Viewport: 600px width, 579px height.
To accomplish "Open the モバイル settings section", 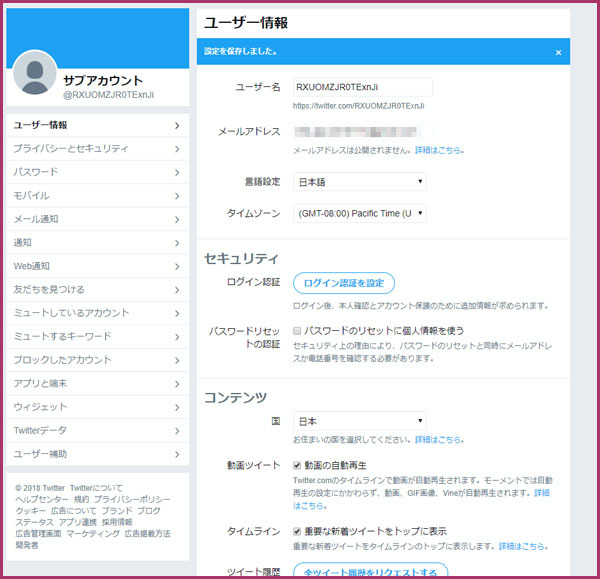I will tap(98, 196).
